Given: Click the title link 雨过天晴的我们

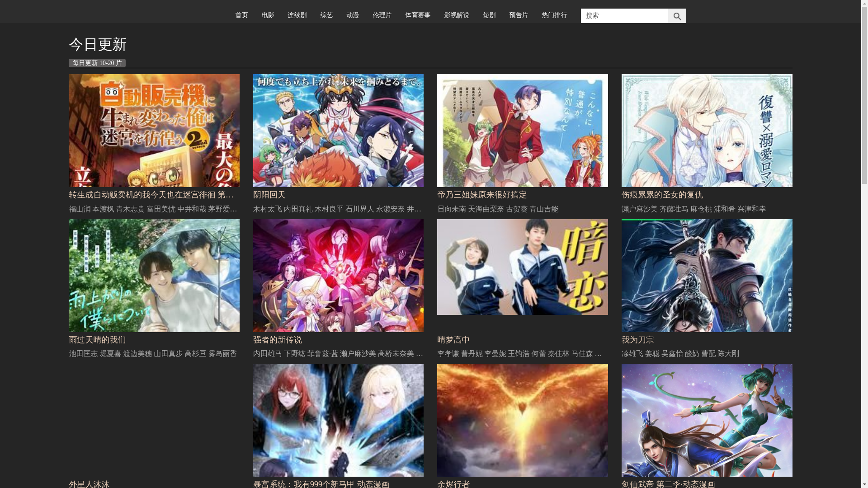Looking at the screenshot, I should click(97, 340).
